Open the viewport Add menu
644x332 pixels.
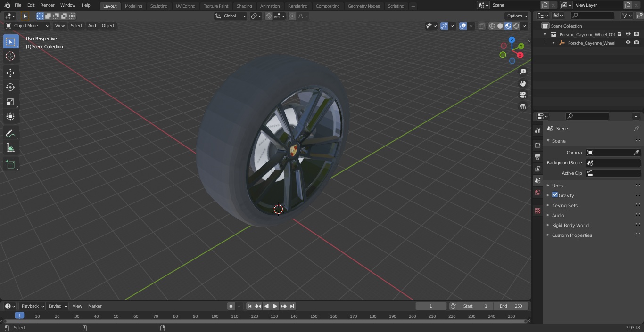pos(92,26)
